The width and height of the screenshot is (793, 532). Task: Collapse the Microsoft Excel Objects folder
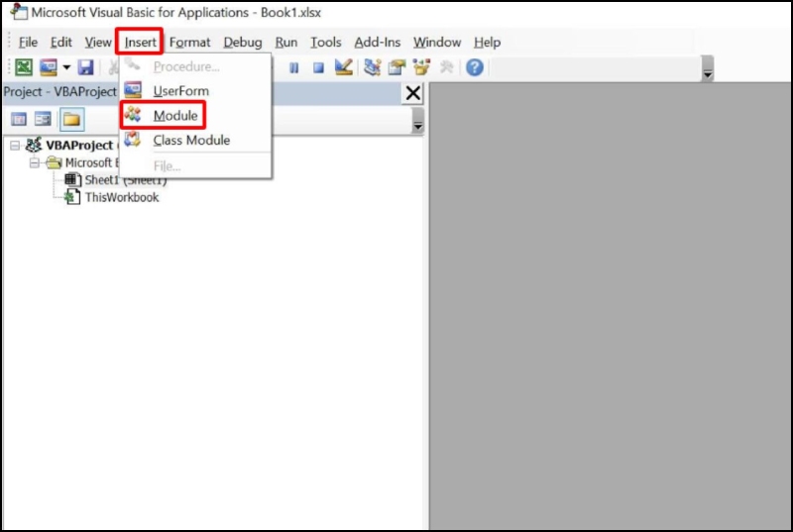pyautogui.click(x=35, y=163)
